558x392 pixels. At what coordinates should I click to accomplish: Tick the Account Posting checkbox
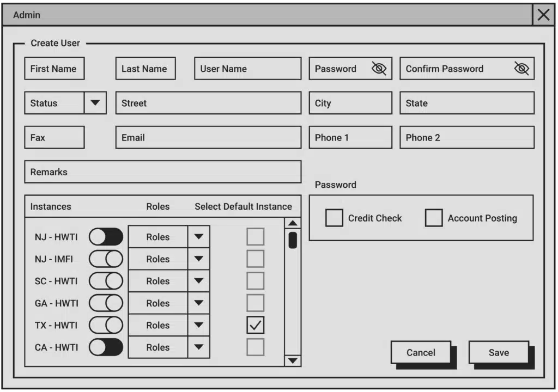(x=434, y=218)
